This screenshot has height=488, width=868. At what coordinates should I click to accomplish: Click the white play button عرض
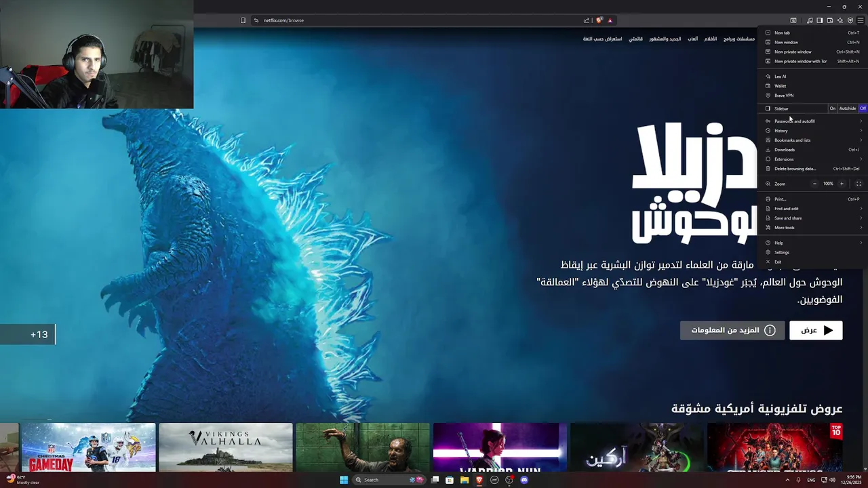click(816, 330)
